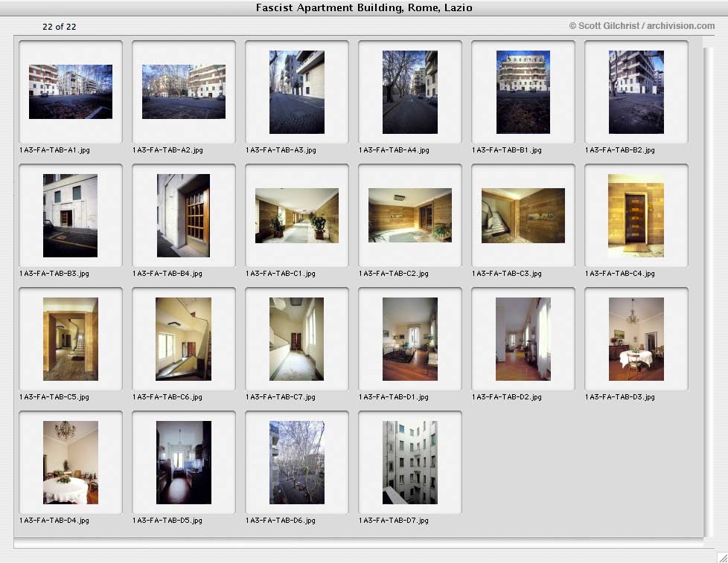Click the file name 1A3-FA-TAB-B1.jpg

pos(507,150)
